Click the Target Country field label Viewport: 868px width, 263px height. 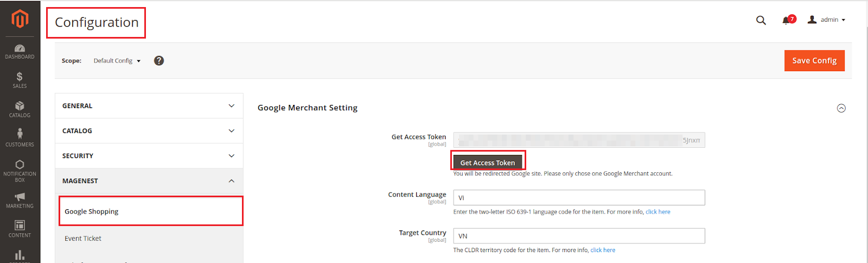tap(423, 233)
